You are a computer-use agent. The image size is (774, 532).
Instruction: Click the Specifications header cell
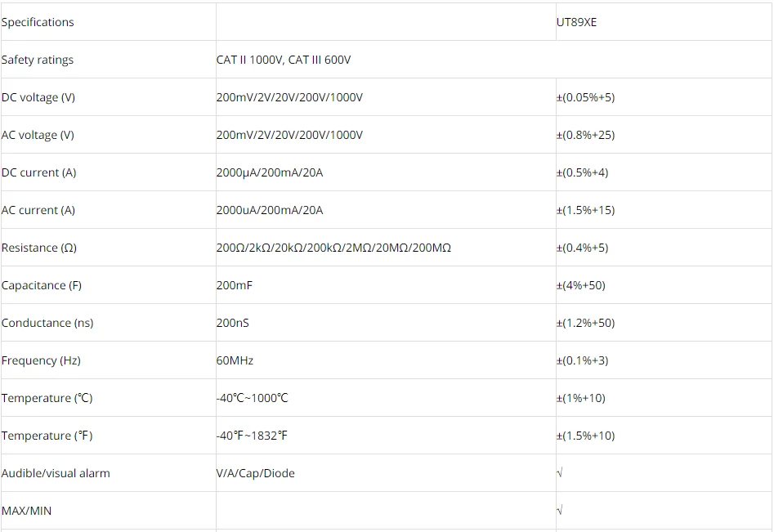tap(38, 22)
